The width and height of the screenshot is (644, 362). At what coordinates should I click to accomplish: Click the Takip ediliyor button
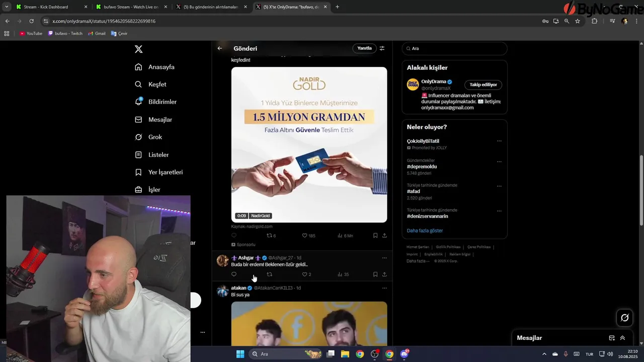pos(483,85)
